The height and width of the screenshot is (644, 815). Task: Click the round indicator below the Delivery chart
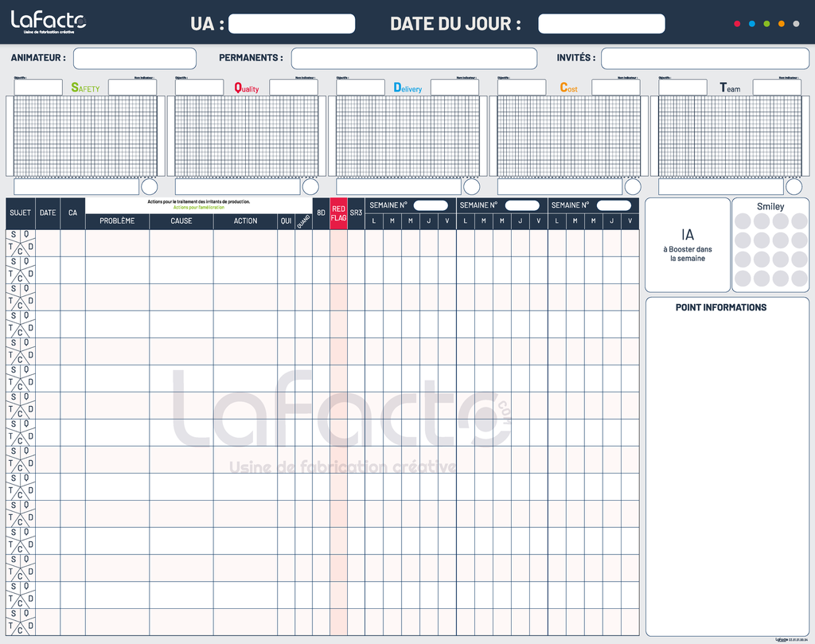[472, 186]
